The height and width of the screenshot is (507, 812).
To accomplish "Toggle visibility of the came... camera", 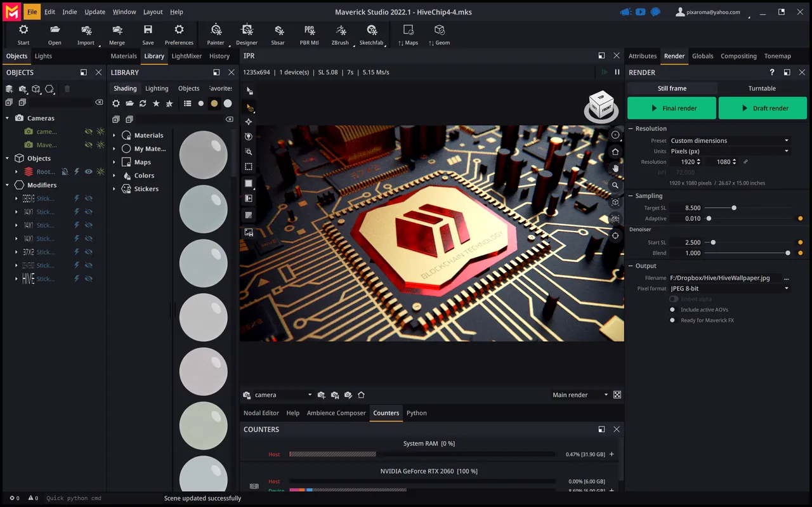I will coord(89,131).
